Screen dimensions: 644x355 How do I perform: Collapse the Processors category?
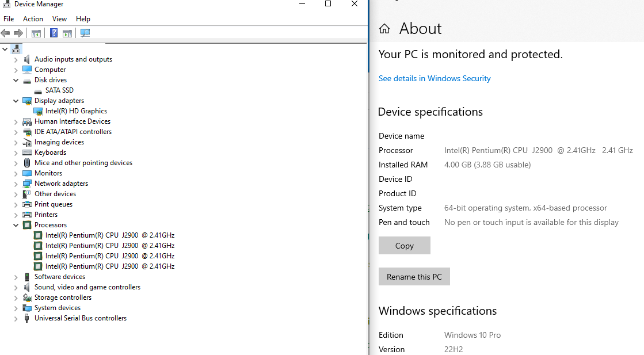point(16,225)
